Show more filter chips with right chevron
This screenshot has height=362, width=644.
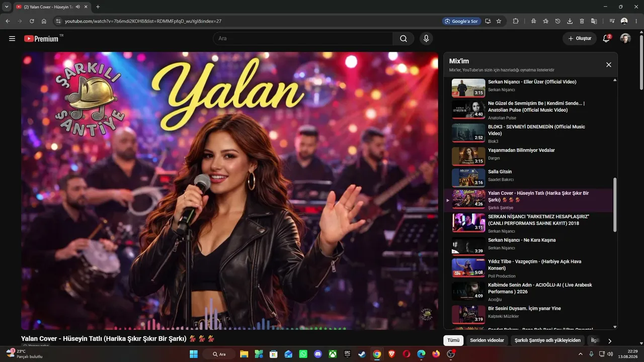(610, 341)
